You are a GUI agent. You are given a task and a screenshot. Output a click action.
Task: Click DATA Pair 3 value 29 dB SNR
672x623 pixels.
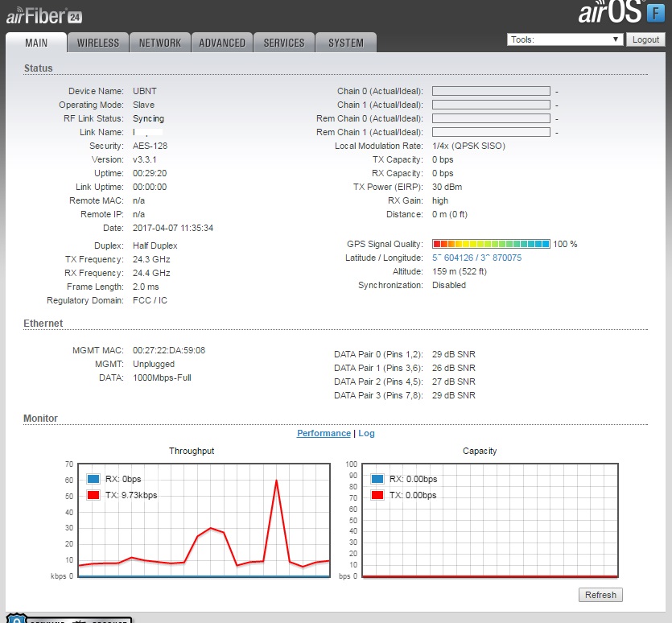click(x=453, y=395)
